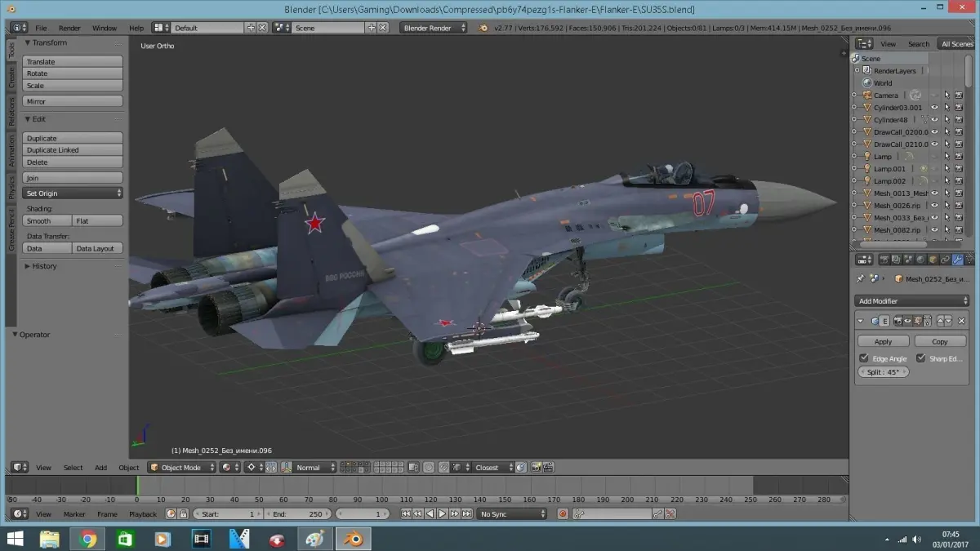Viewport: 980px width, 551px height.
Task: Open the Constraints chain tab in Properties
Action: (x=945, y=260)
